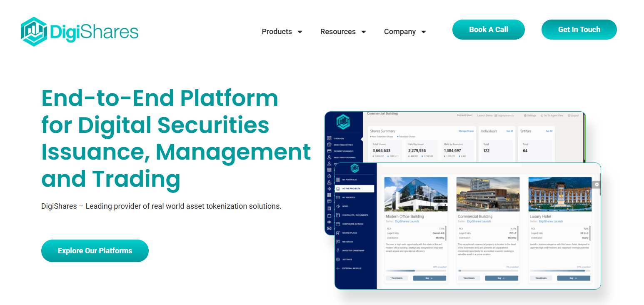Screen dimensions: 644x305
Task: Click Buy for Luxury Hotel
Action: pyautogui.click(x=574, y=278)
